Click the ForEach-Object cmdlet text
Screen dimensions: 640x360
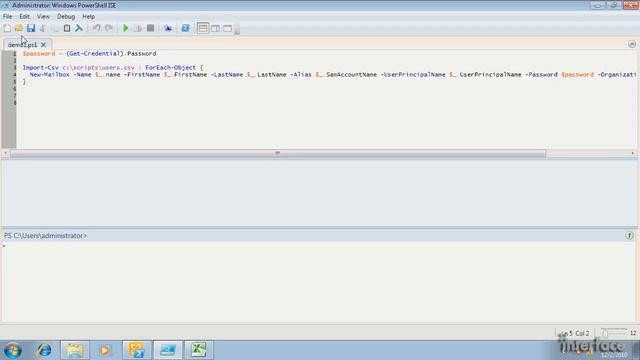click(170, 67)
